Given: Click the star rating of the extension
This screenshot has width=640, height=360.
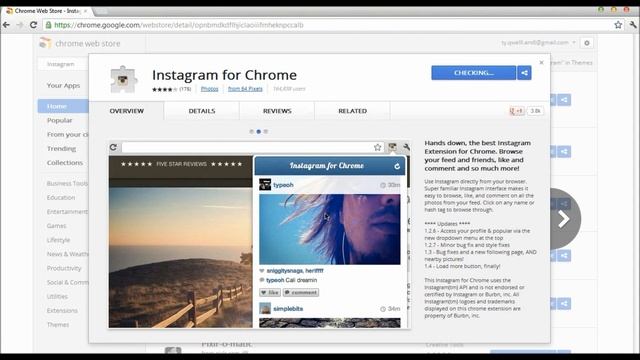Looking at the screenshot, I should (164, 89).
